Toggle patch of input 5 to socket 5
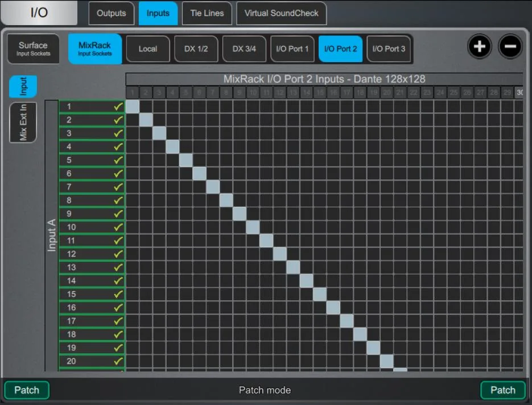 click(x=186, y=160)
